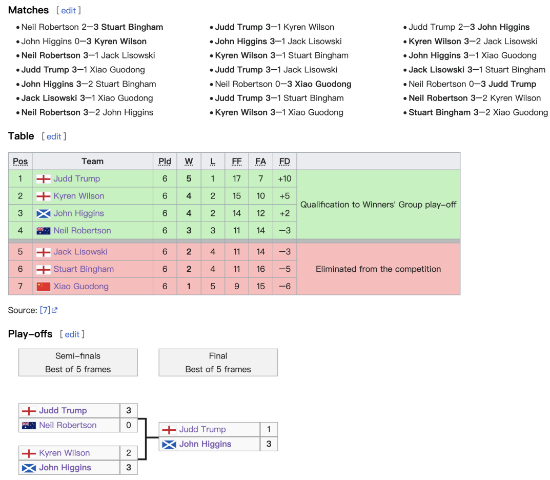Click the China flag next to Xiao Guodong
The image size is (550, 480).
click(43, 287)
